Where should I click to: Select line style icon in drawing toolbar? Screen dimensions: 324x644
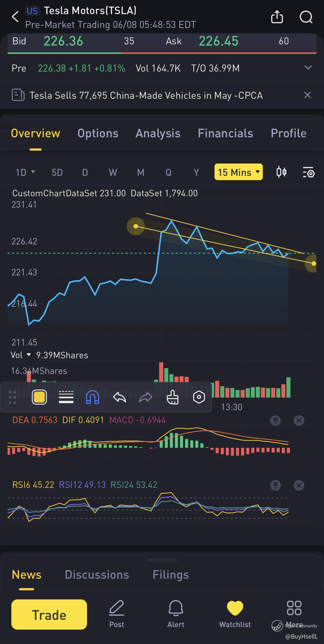coord(66,397)
